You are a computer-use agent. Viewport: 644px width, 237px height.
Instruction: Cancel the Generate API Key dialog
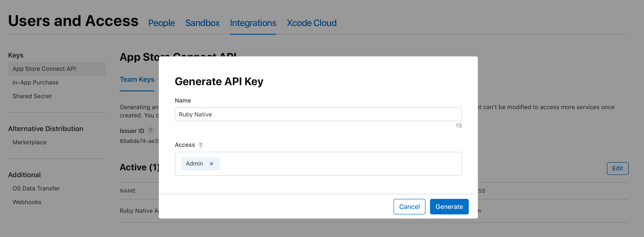(409, 206)
